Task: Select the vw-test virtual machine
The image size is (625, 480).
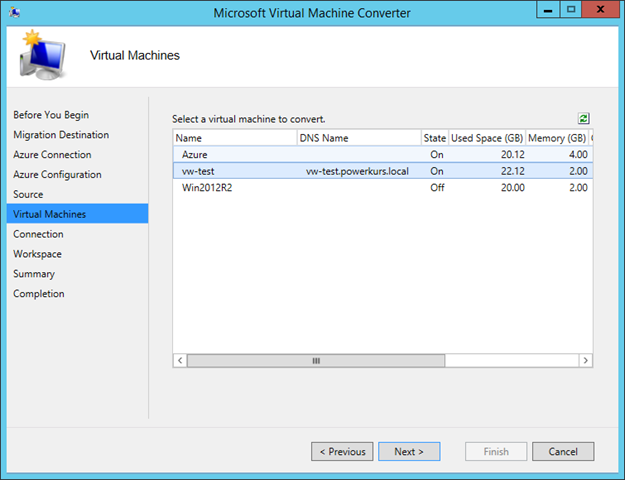Action: tap(383, 171)
